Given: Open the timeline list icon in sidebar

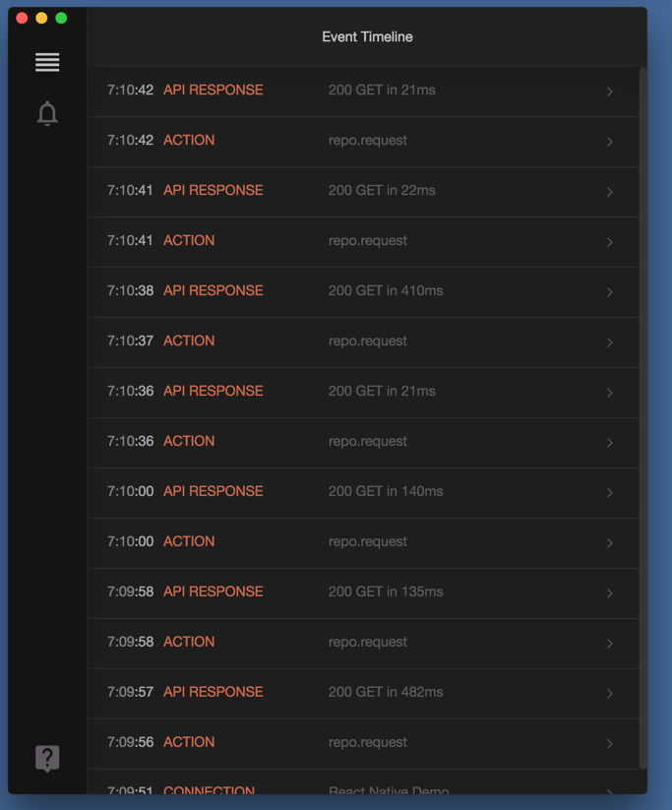Looking at the screenshot, I should pyautogui.click(x=47, y=62).
